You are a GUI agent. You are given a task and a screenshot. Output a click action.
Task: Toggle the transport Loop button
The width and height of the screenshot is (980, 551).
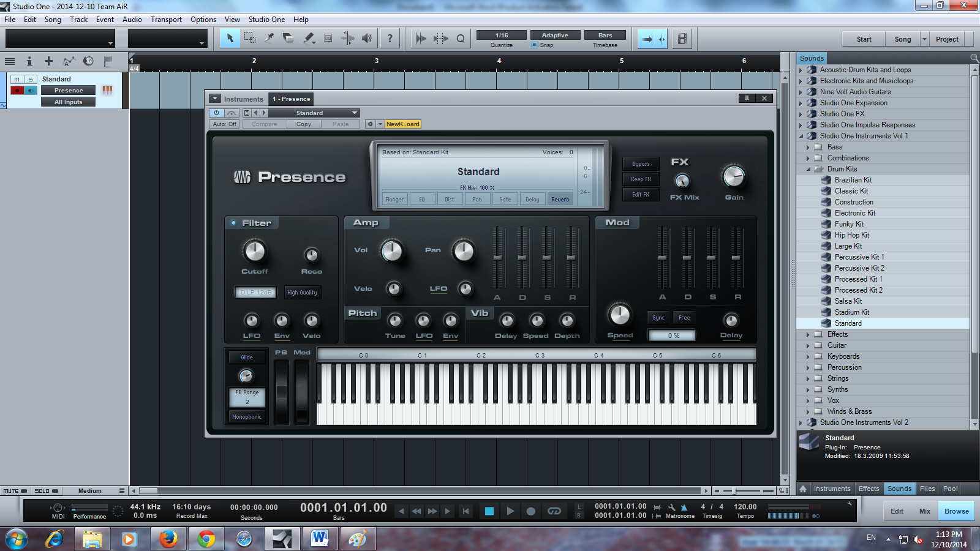(x=554, y=511)
